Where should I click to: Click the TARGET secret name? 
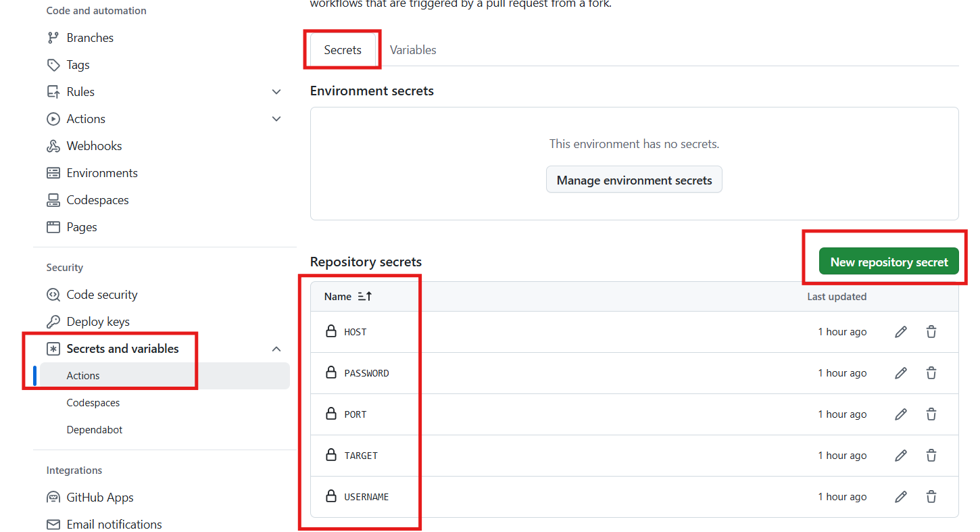coord(361,456)
